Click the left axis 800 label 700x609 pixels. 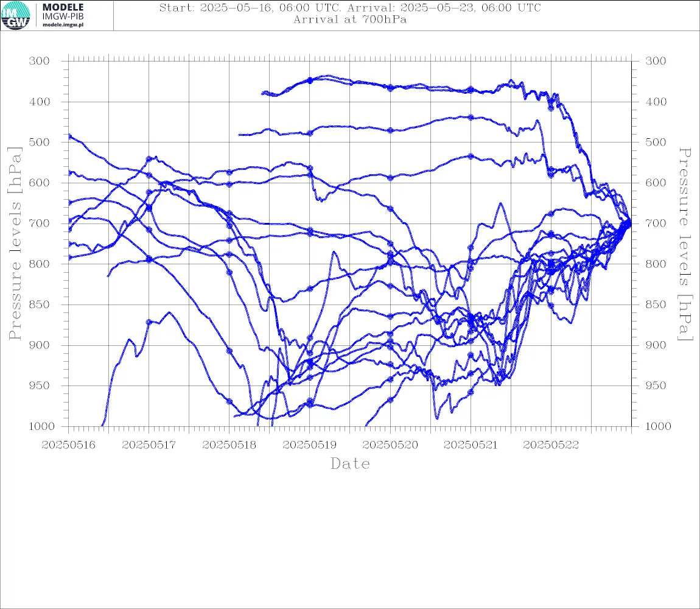coord(40,264)
